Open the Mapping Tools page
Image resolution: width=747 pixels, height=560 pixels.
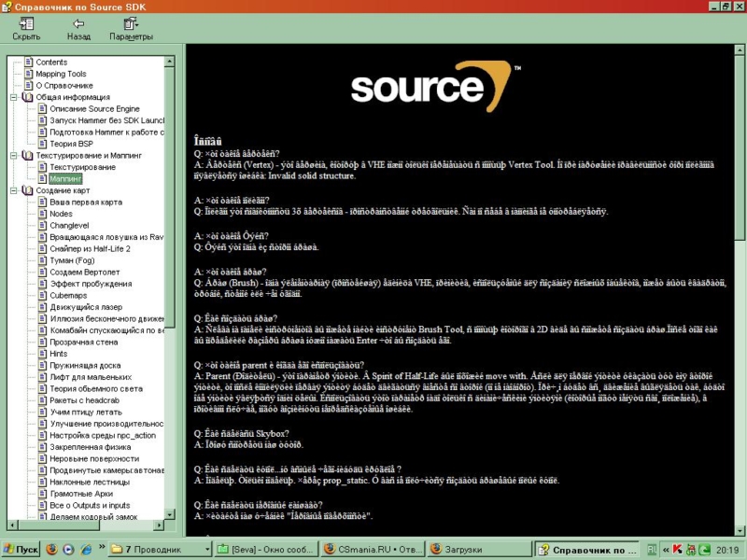(61, 74)
